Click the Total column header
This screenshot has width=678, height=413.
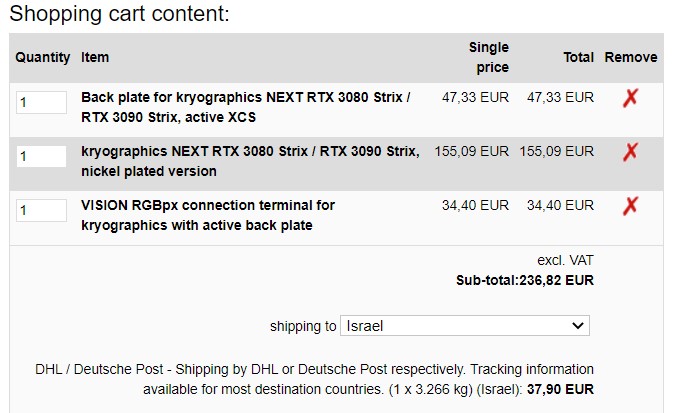point(578,58)
